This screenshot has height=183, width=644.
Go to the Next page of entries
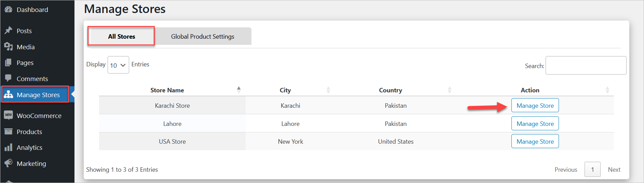[614, 170]
